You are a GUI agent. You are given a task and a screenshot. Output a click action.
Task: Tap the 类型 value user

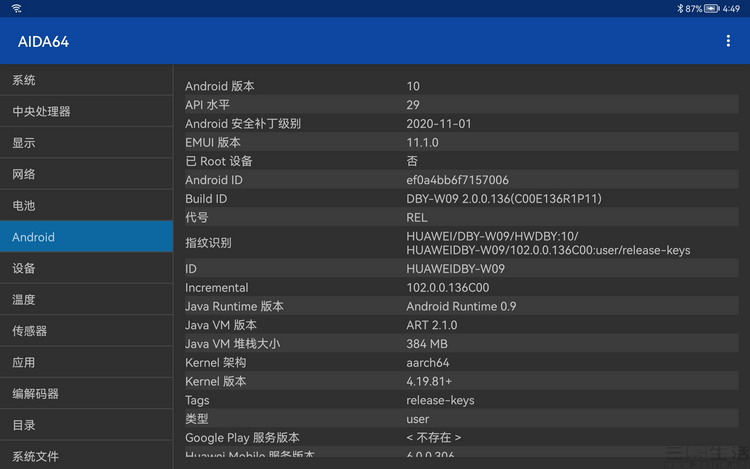(x=418, y=419)
